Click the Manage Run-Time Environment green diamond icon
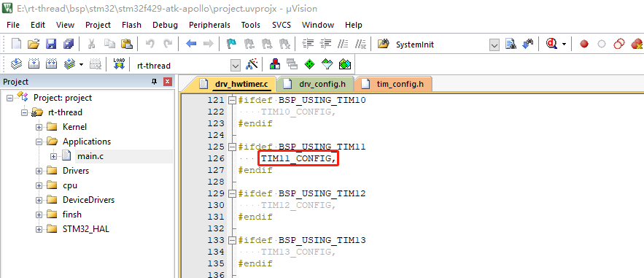This screenshot has width=644, height=278. tap(309, 64)
